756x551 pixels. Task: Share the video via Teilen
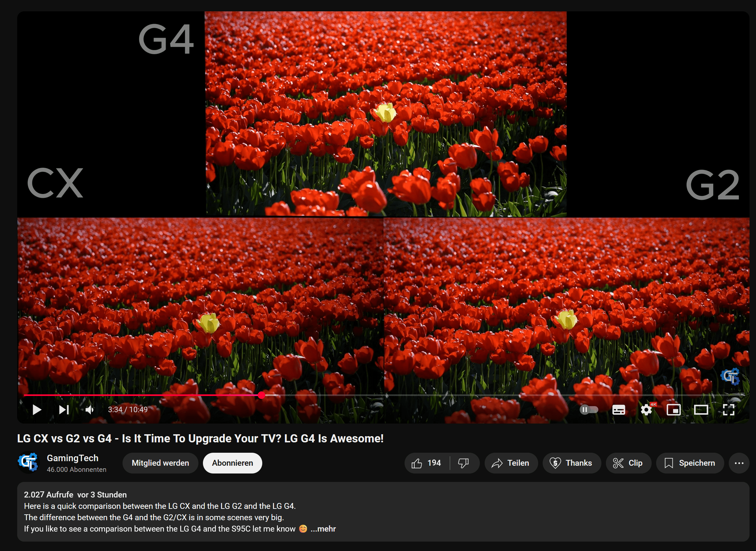point(511,463)
